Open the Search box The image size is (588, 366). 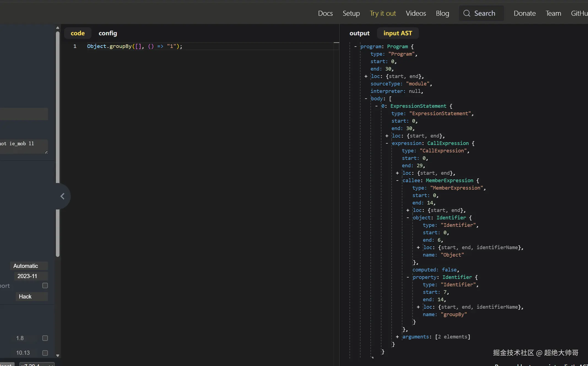(x=481, y=13)
